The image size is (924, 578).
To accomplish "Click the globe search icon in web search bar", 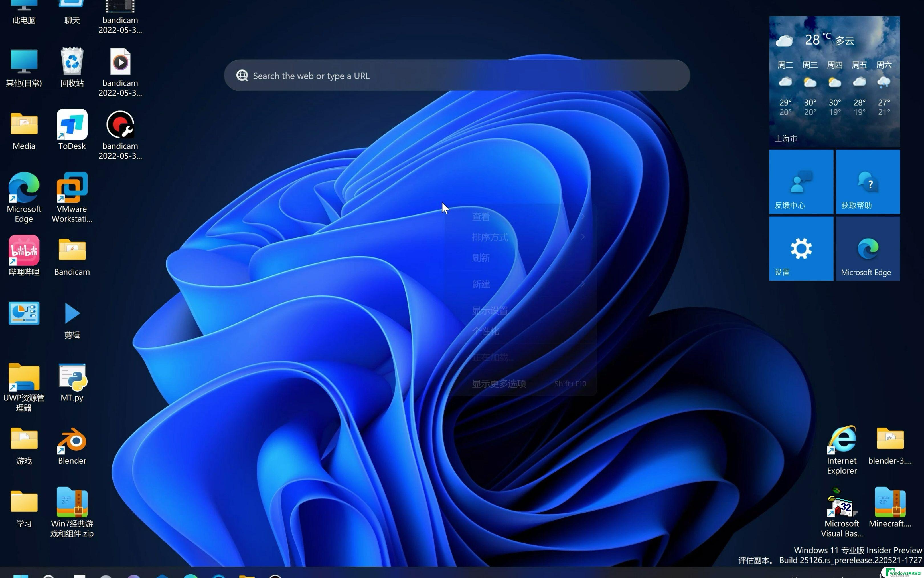I will click(242, 76).
